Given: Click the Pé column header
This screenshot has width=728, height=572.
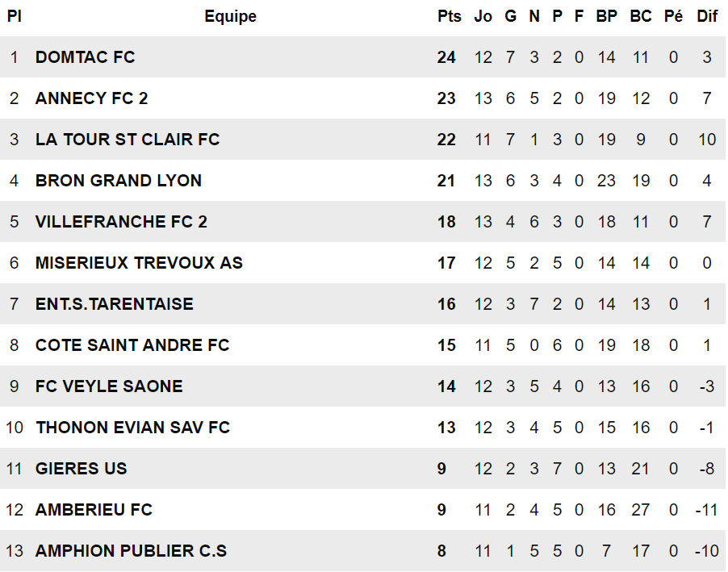Looking at the screenshot, I should (673, 16).
